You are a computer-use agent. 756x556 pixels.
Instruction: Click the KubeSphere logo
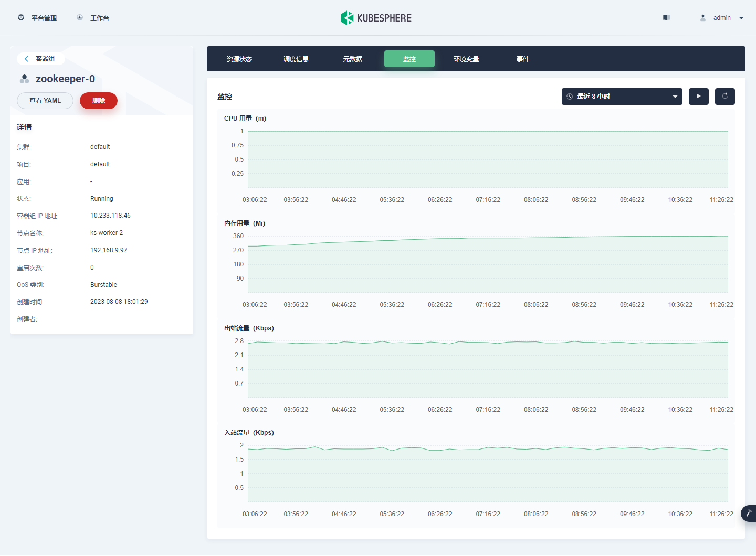click(x=376, y=18)
